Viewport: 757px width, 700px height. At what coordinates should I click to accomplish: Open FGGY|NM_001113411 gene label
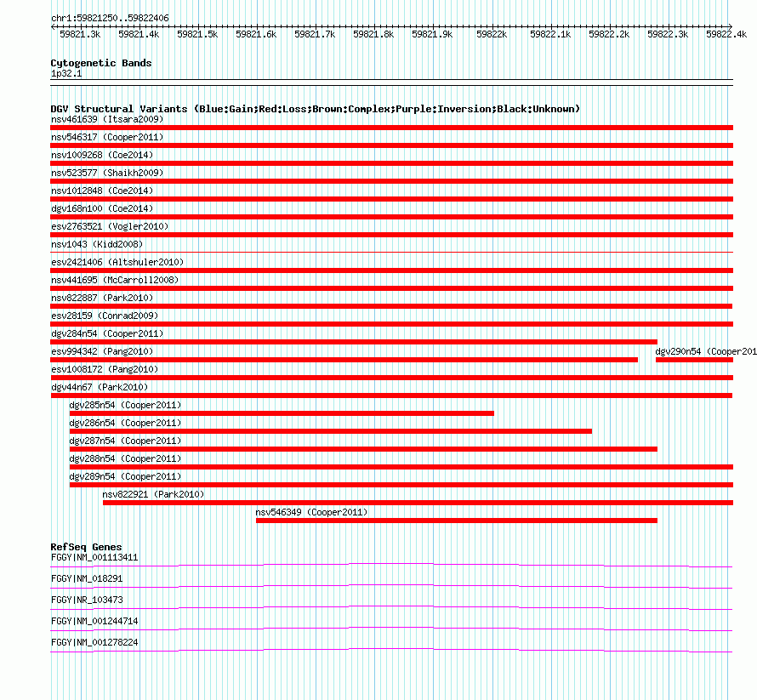click(94, 557)
